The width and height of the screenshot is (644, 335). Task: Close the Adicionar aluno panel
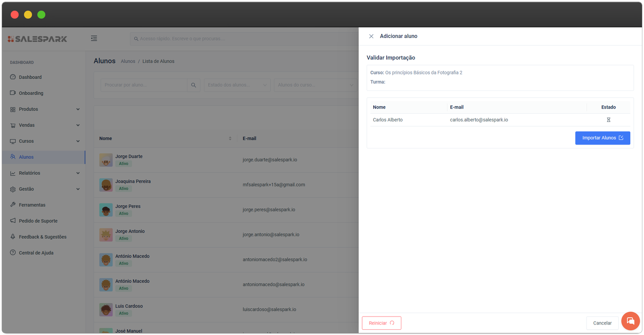click(x=371, y=36)
